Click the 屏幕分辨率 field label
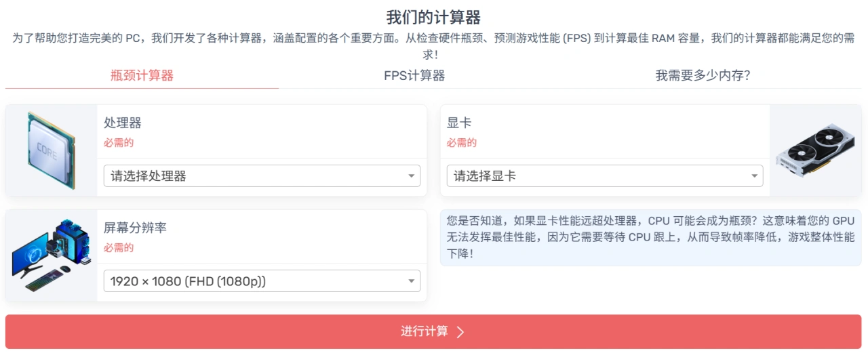This screenshot has height=353, width=868. [135, 228]
